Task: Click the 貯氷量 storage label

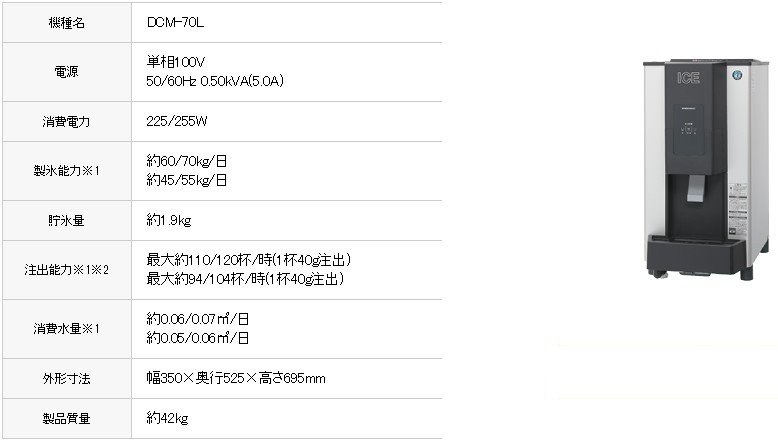Action: [66, 220]
